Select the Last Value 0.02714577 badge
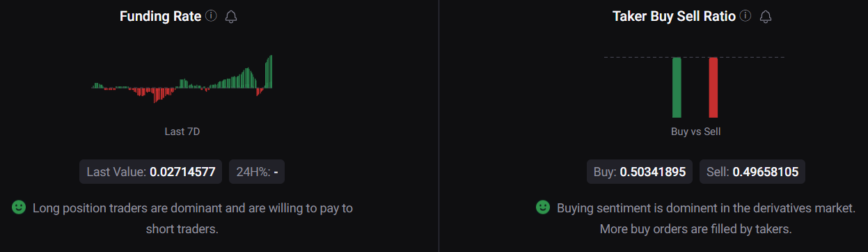This screenshot has height=252, width=868. 151,171
